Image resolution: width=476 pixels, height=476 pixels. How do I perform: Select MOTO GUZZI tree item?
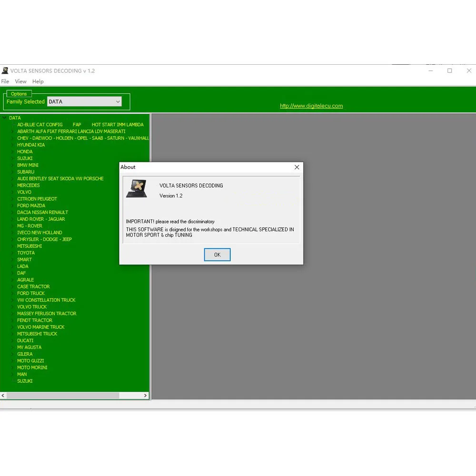(x=30, y=361)
